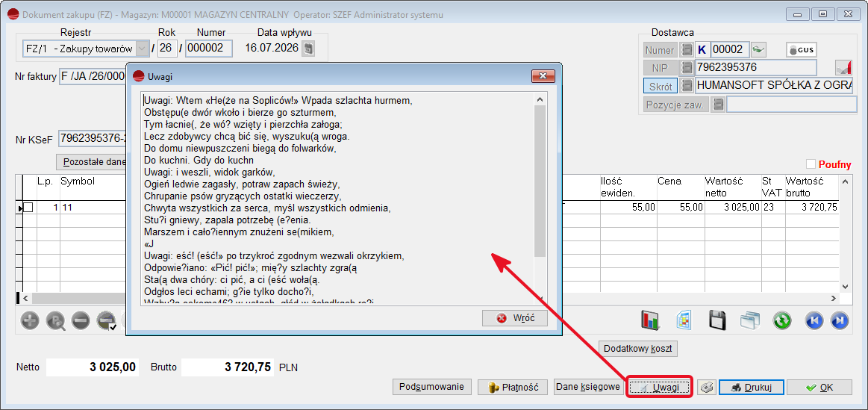This screenshot has width=868, height=410.
Task: Click the Wartość netto column header
Action: (x=732, y=187)
